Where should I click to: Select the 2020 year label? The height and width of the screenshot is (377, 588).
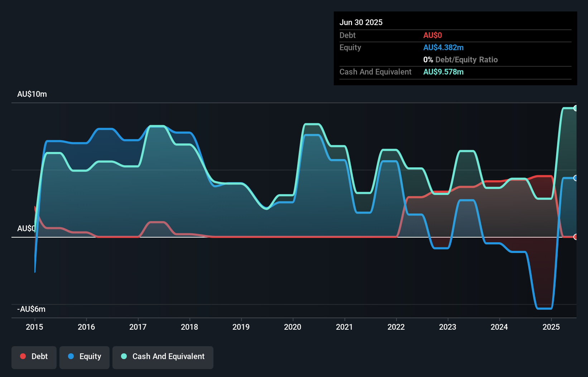(293, 327)
